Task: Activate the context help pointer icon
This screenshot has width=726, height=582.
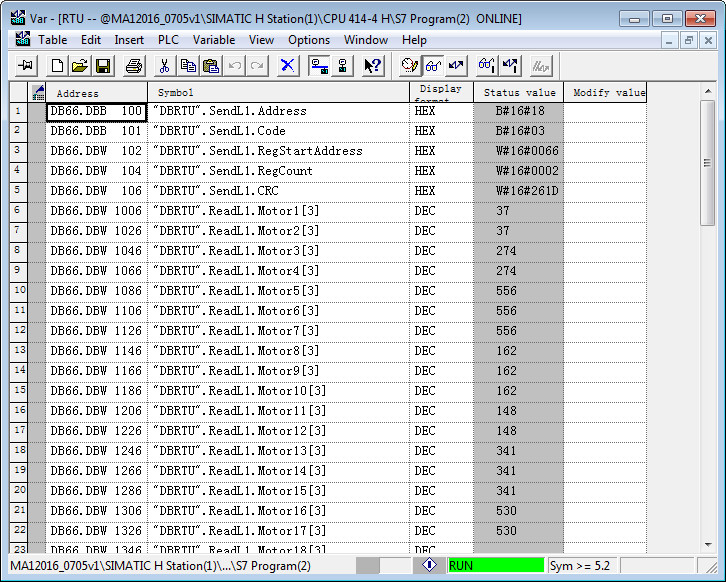Action: pyautogui.click(x=373, y=66)
